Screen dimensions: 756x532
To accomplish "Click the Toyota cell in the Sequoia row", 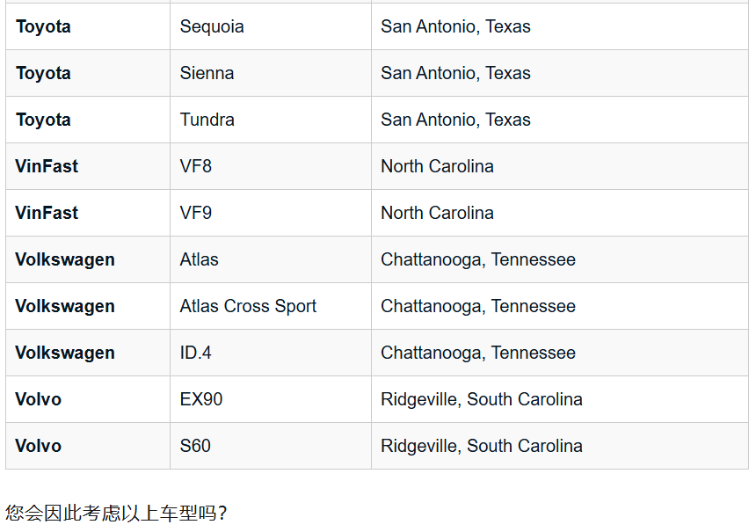I will (43, 26).
